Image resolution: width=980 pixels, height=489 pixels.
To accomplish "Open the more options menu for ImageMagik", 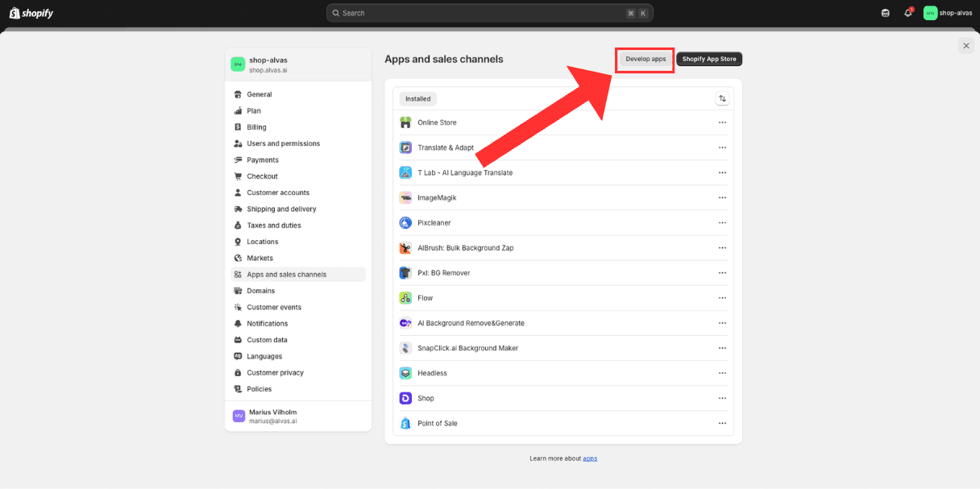I will click(x=722, y=197).
